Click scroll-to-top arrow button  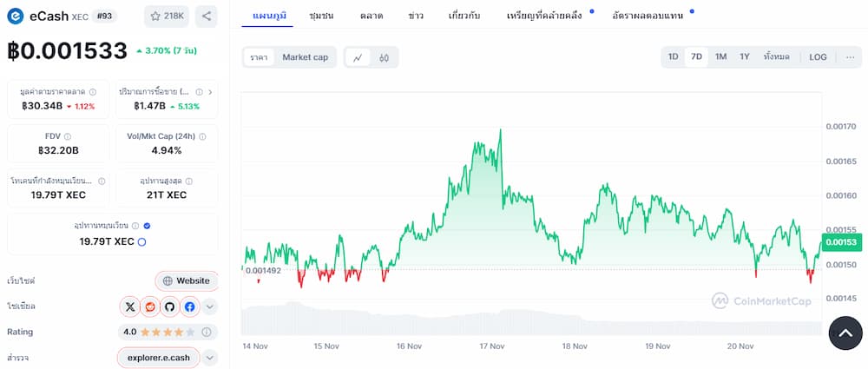coord(845,333)
